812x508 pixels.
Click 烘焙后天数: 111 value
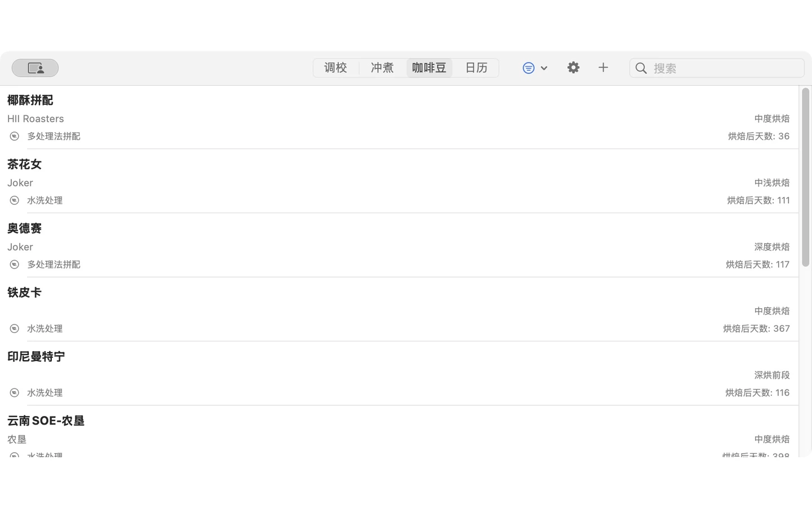[x=758, y=200]
